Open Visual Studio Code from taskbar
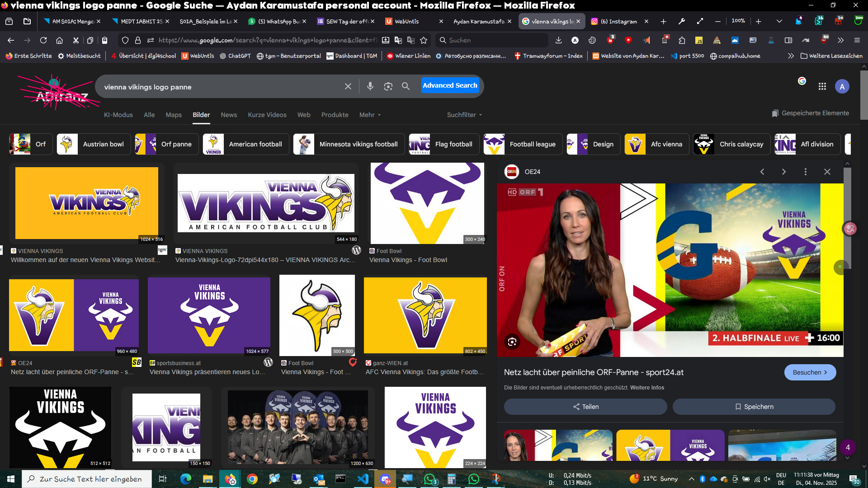The width and height of the screenshot is (868, 488). coord(363,479)
